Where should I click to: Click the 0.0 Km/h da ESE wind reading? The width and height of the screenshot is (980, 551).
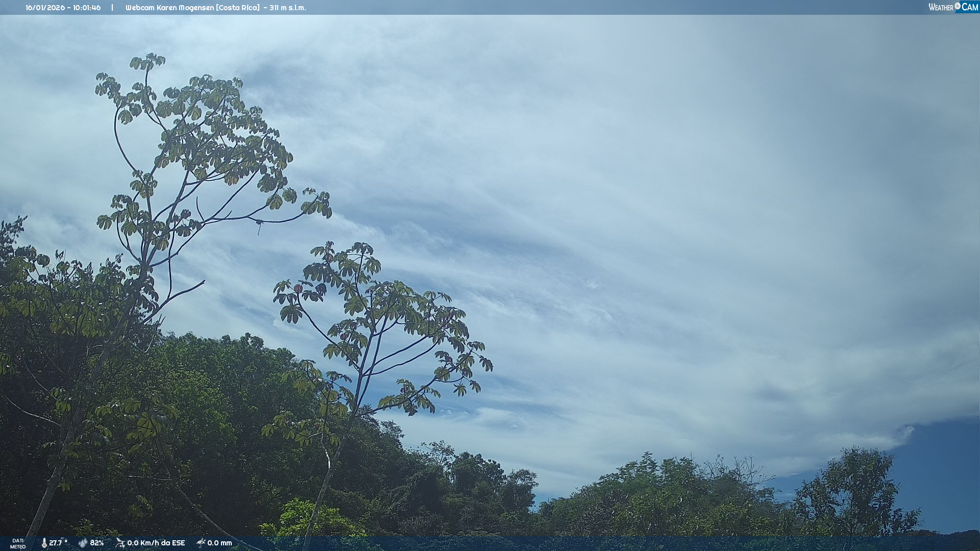(156, 543)
